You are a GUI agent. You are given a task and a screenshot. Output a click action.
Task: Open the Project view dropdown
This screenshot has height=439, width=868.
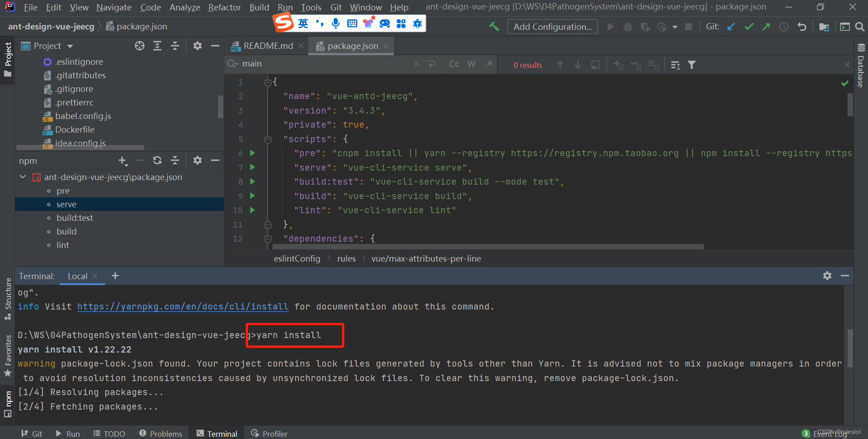pos(70,46)
